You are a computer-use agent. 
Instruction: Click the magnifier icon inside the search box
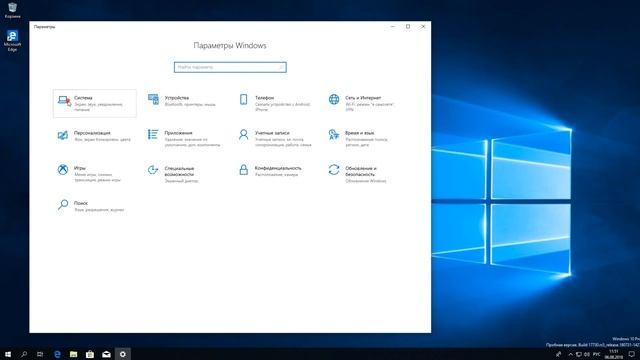[282, 67]
